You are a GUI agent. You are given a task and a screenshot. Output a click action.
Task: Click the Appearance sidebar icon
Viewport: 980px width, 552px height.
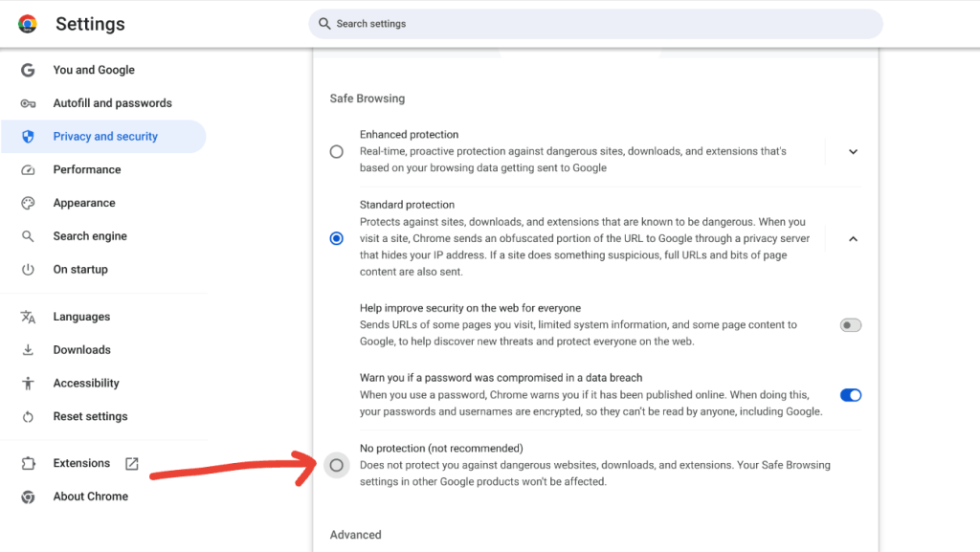pyautogui.click(x=27, y=203)
